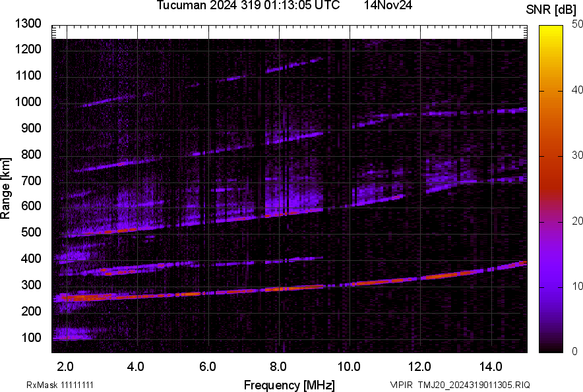Click the 1000 range tick label
This screenshot has width=583, height=392.
click(x=28, y=101)
